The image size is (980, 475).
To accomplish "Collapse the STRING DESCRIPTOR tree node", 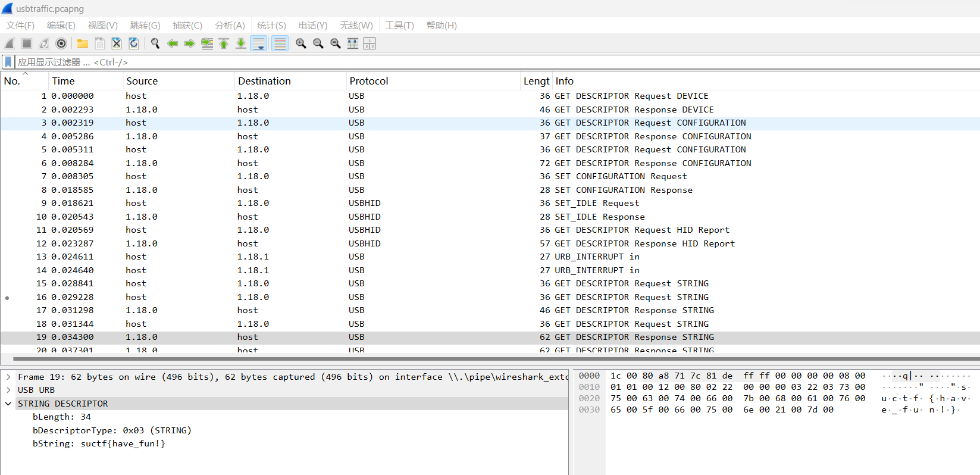I will [x=8, y=404].
